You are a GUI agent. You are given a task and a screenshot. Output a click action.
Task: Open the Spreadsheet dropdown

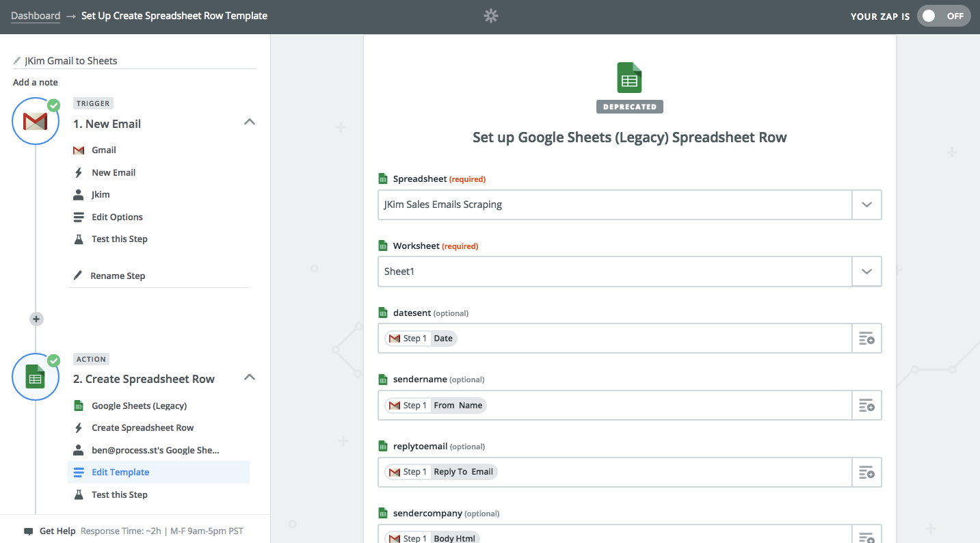tap(866, 204)
